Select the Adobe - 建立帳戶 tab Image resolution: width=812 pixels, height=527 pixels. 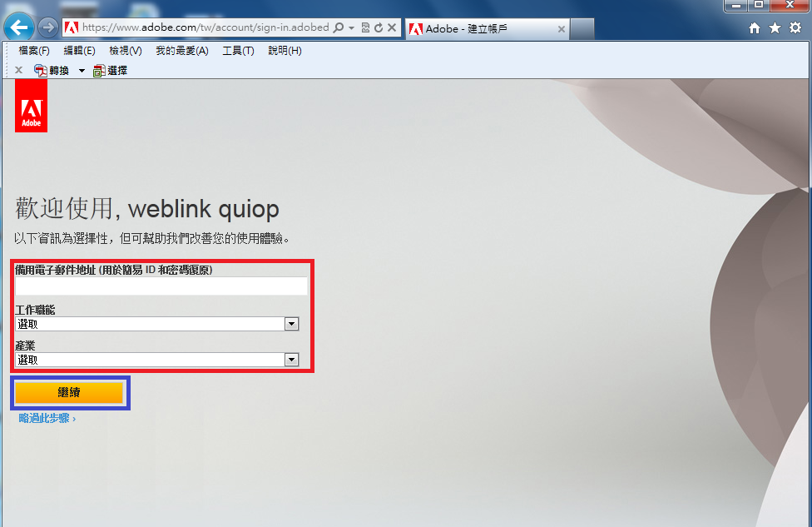click(x=487, y=28)
